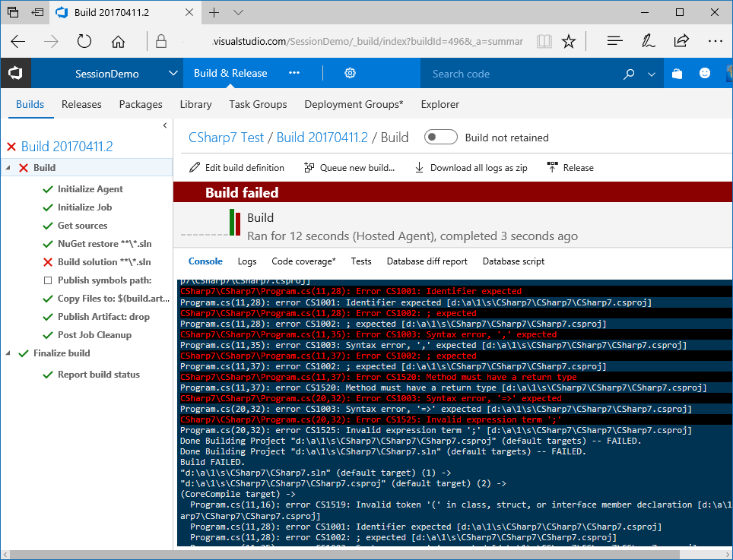Open the Releases tab
The image size is (733, 560).
81,104
